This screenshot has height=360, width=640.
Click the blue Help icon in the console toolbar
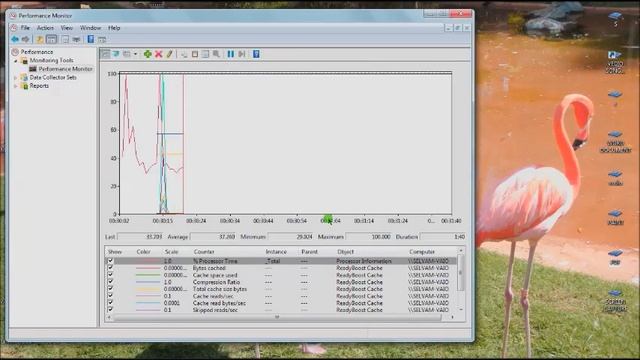[x=91, y=39]
